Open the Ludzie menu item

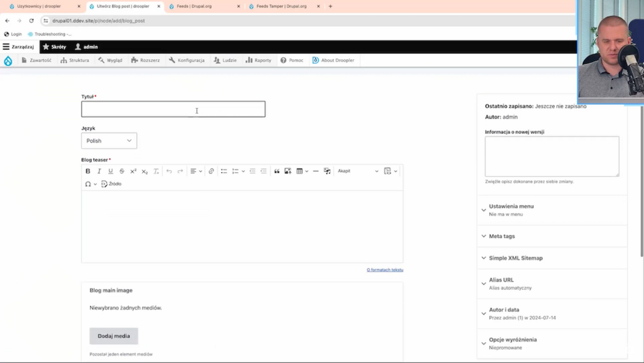pyautogui.click(x=225, y=60)
